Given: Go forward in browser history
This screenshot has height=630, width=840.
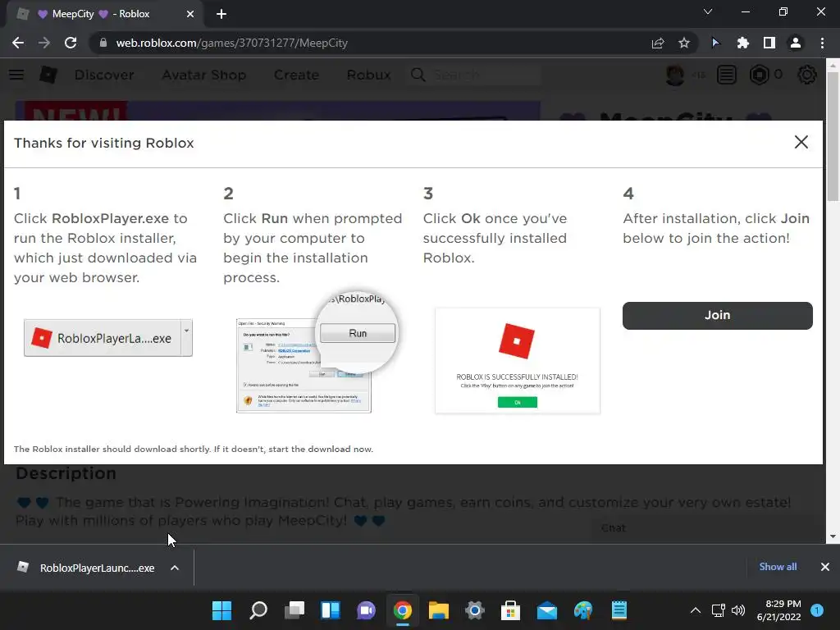Looking at the screenshot, I should [x=44, y=43].
